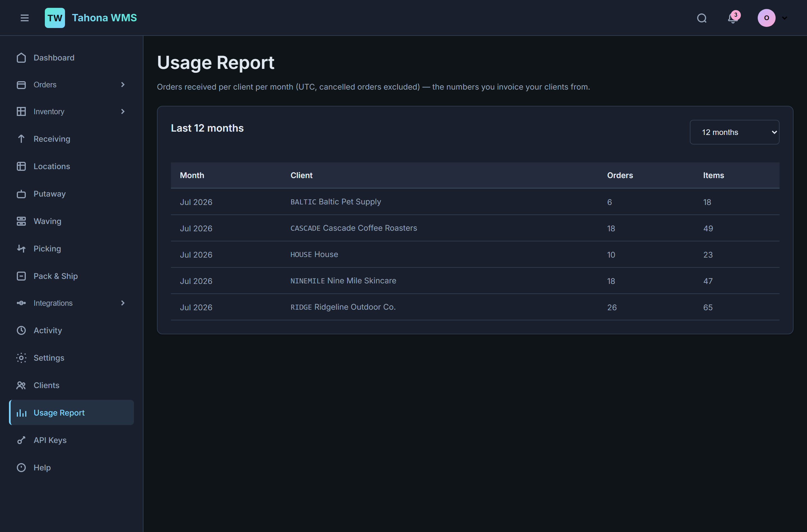Open Putaway page in sidebar
Screen dimensions: 807x532
click(71, 194)
